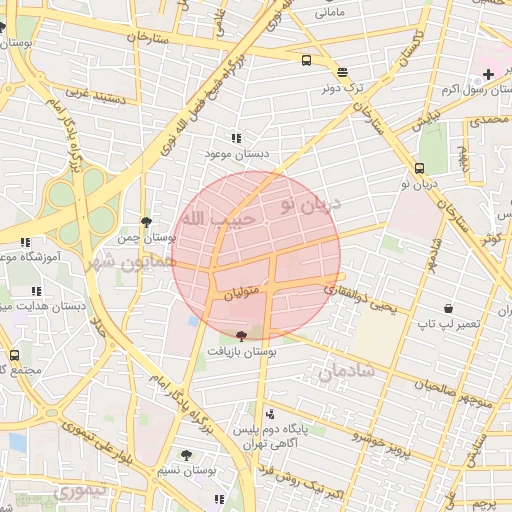This screenshot has width=512, height=512.
Task: Select the tree icon for بوستان نسیم
Action: [x=186, y=455]
